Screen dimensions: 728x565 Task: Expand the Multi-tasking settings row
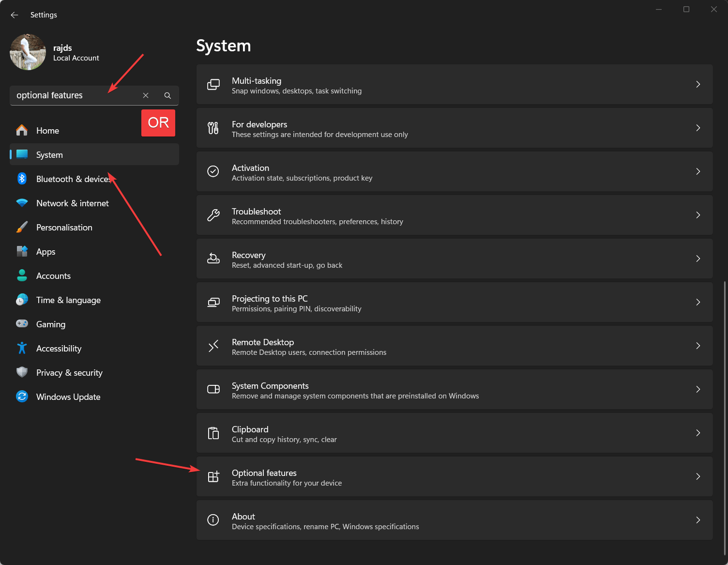coord(698,84)
